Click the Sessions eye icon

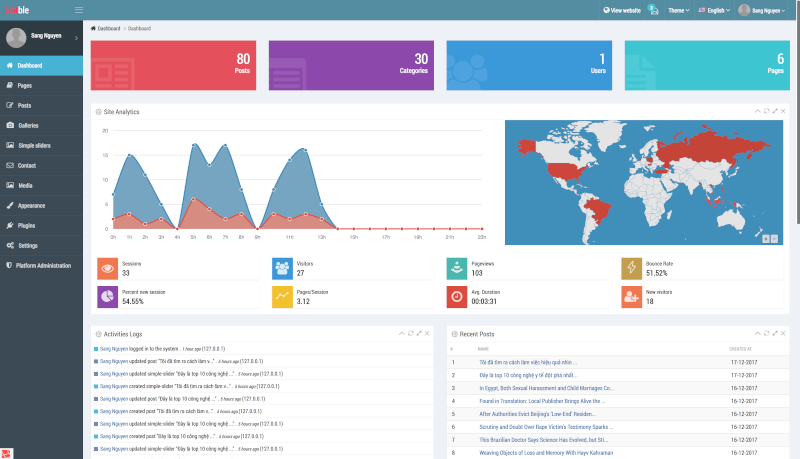pos(107,268)
